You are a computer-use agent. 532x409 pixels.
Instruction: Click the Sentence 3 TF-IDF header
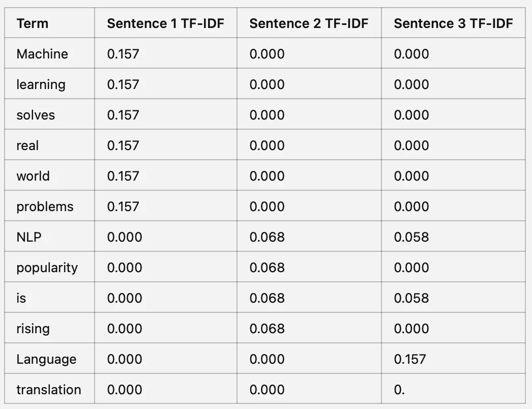tap(453, 23)
